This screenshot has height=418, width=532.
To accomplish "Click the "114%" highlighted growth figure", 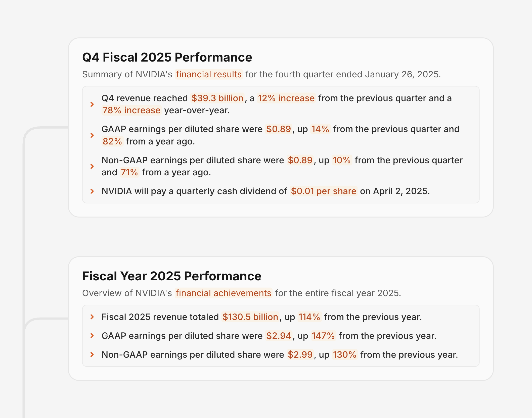I will coord(309,317).
